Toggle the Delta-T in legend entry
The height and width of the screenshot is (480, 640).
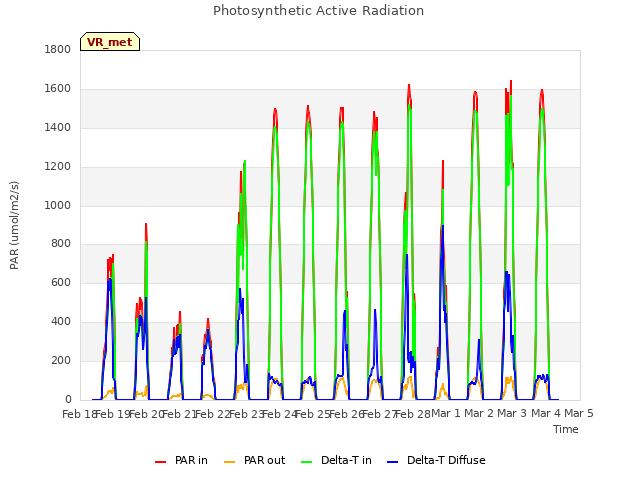coord(336,460)
